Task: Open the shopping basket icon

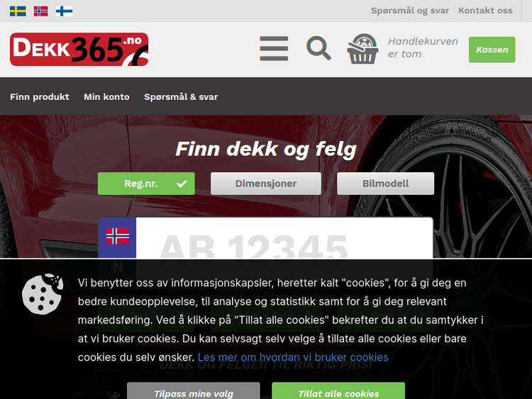Action: 362,48
